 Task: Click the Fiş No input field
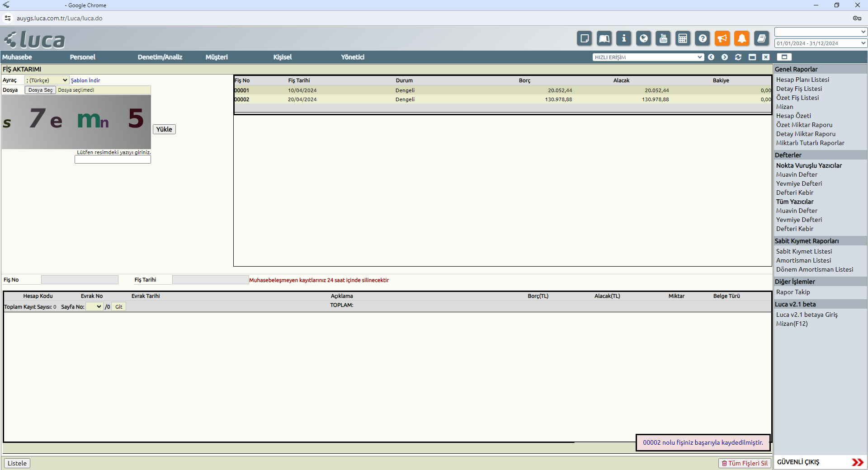(x=80, y=280)
